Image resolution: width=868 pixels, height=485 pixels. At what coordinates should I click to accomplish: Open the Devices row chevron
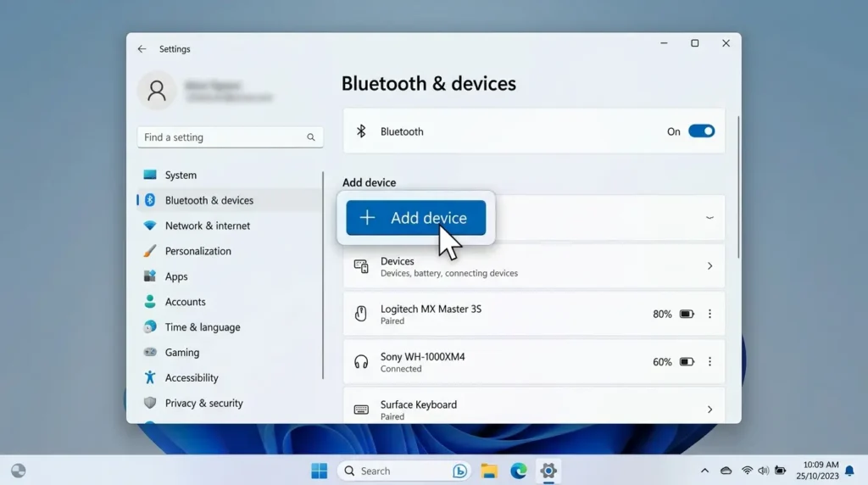point(709,266)
